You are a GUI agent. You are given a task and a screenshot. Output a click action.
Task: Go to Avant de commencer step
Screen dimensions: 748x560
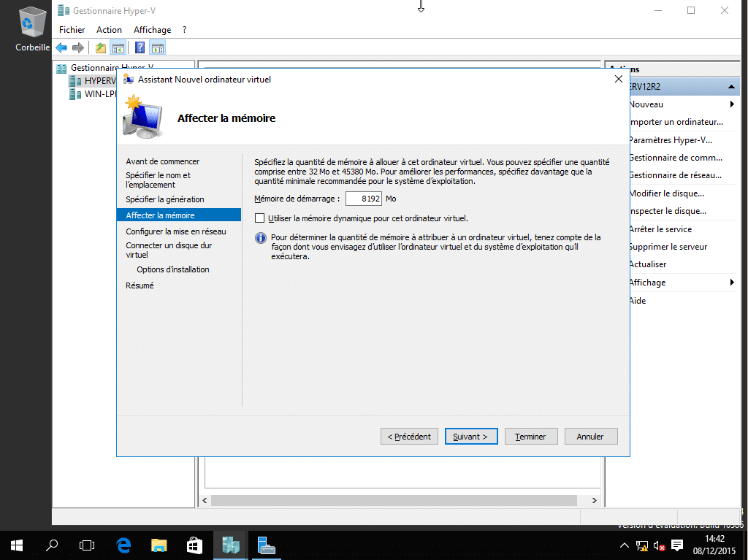pos(163,161)
